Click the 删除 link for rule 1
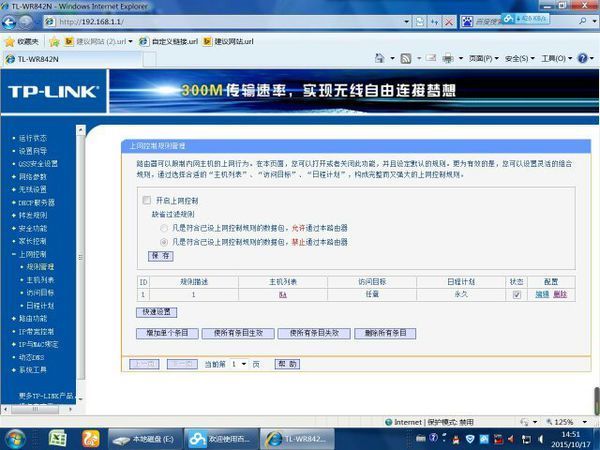The height and width of the screenshot is (450, 600). click(560, 294)
